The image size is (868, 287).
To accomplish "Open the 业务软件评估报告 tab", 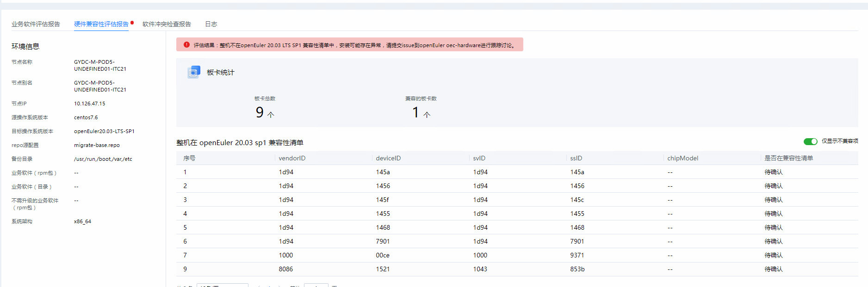I will coord(36,24).
